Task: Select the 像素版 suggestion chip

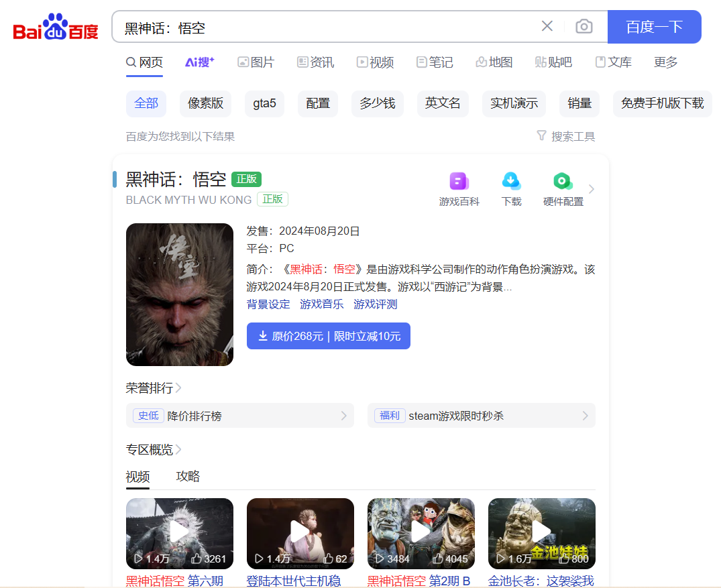Action: (205, 103)
